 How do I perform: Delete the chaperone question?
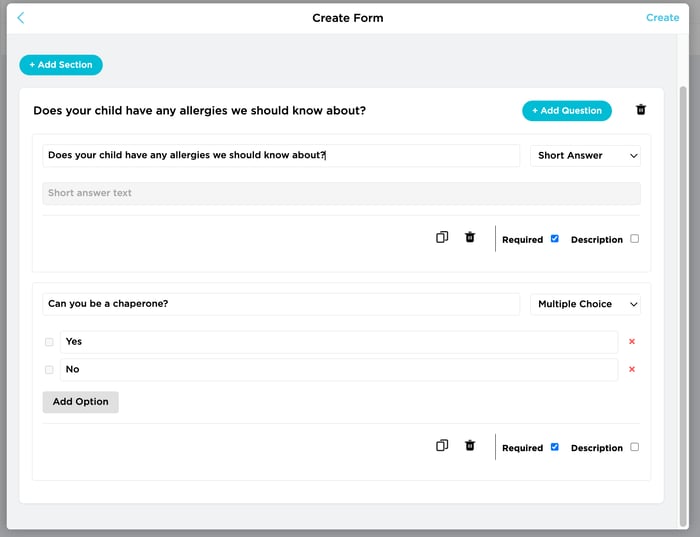click(x=470, y=445)
